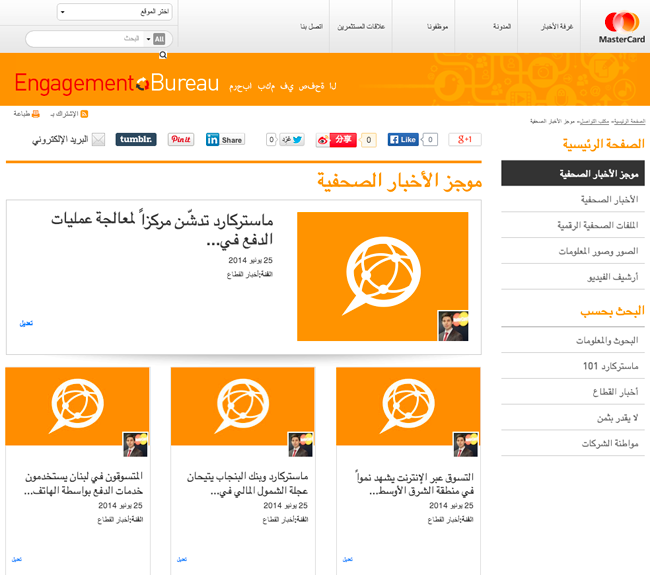Click thumbnail of التسوق عبر الإنترنت article
The width and height of the screenshot is (650, 575).
pyautogui.click(x=408, y=407)
